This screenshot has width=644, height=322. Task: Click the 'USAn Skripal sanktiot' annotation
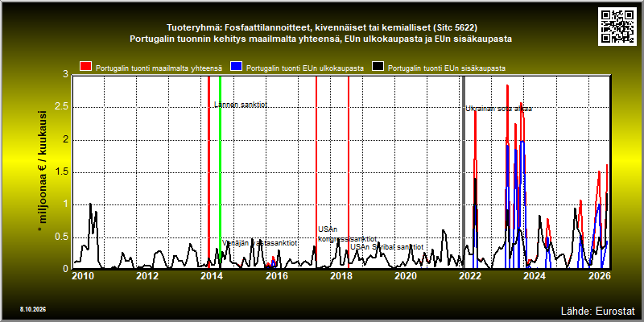tap(386, 247)
